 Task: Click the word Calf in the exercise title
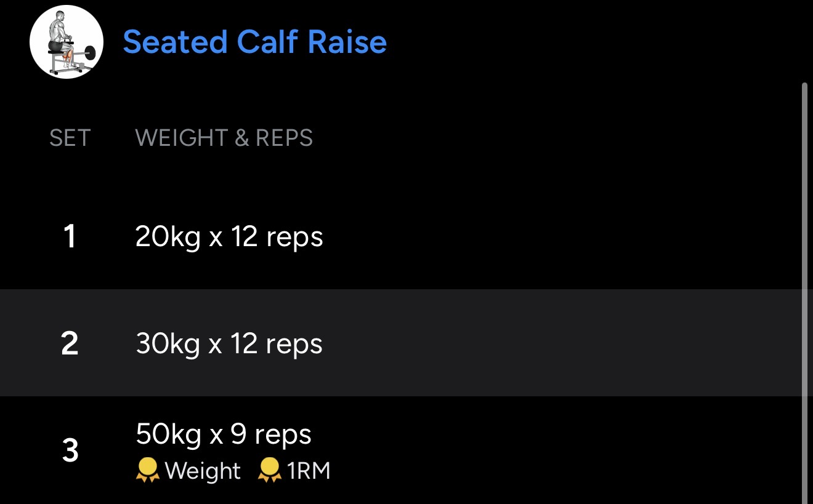(268, 42)
